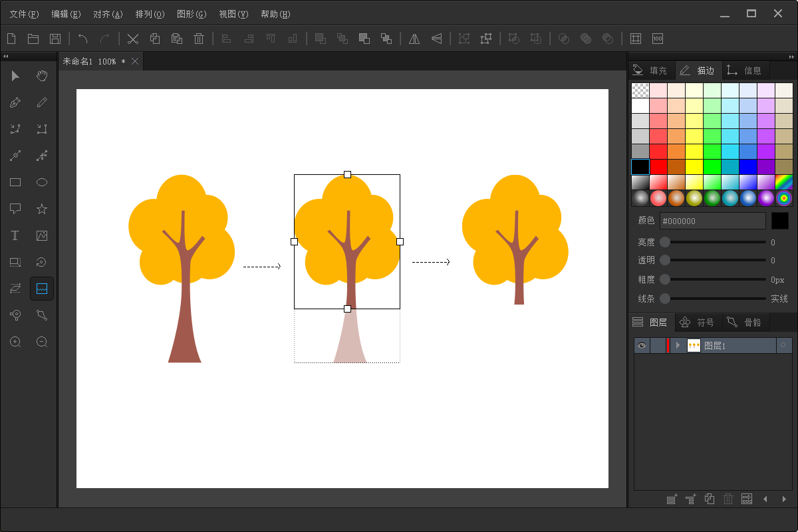Collapse the left toolbox via double arrows
The width and height of the screenshot is (798, 532).
tap(6, 56)
